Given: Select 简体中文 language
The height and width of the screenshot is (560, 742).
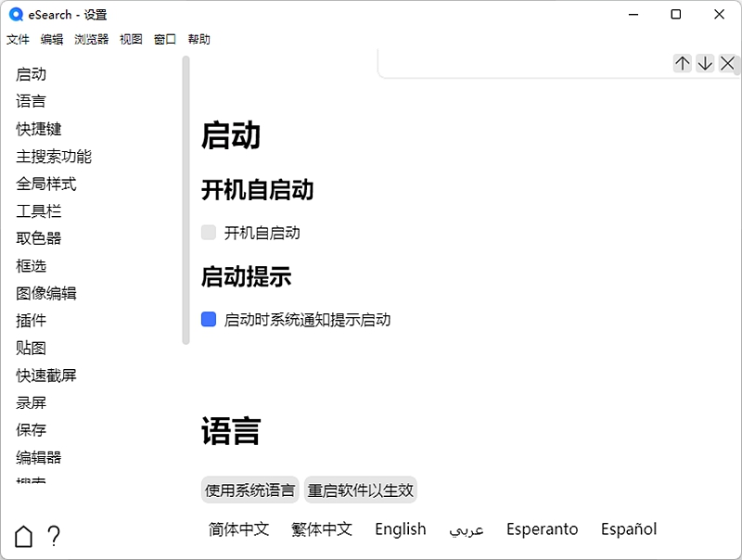Looking at the screenshot, I should 239,528.
